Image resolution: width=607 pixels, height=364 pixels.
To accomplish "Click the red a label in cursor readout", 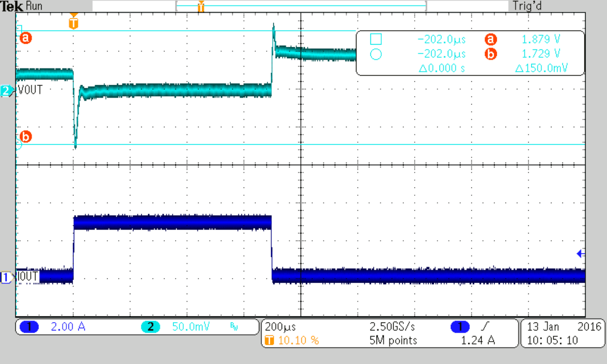I will coord(490,40).
